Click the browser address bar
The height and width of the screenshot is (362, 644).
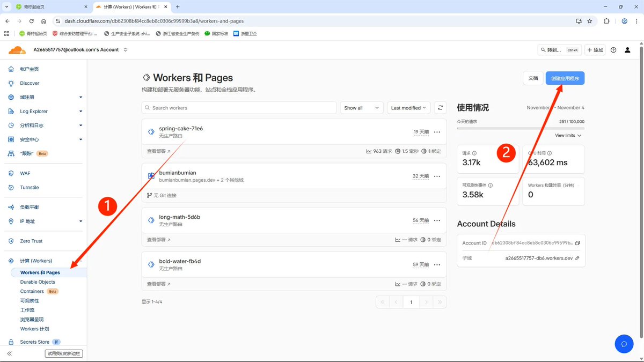tap(317, 21)
